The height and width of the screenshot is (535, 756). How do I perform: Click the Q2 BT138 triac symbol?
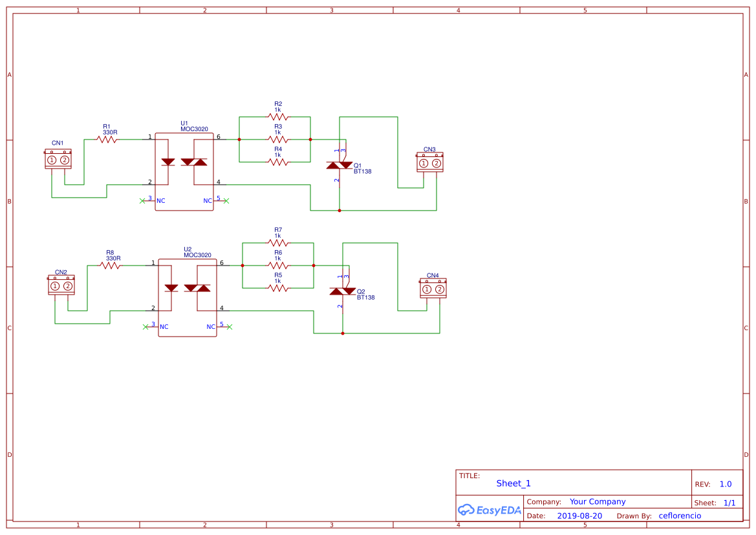point(341,291)
